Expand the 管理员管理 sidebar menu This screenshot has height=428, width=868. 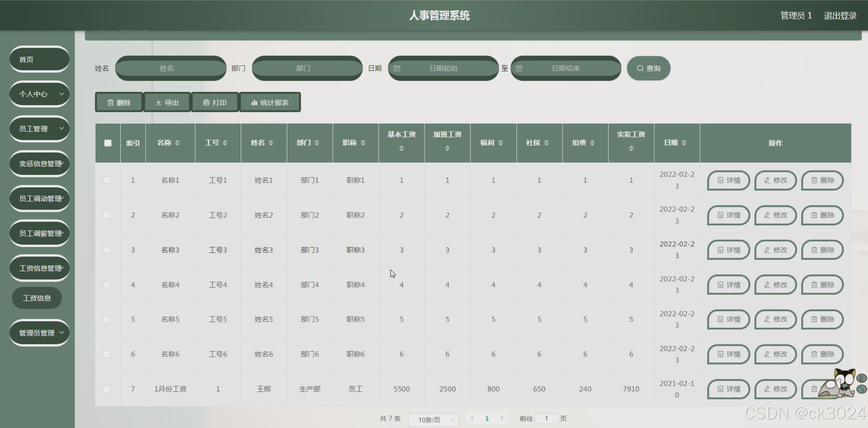pyautogui.click(x=39, y=333)
